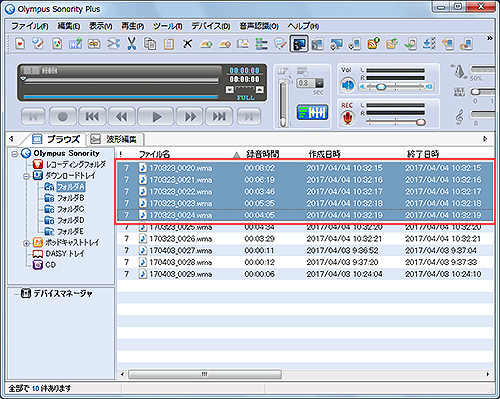Select DAISY トレイ in tree
The width and height of the screenshot is (500, 399).
[65, 254]
